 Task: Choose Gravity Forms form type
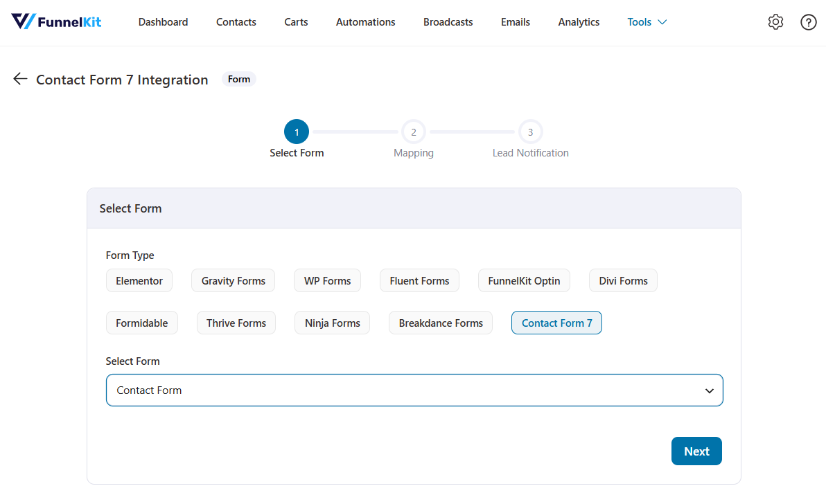click(234, 280)
